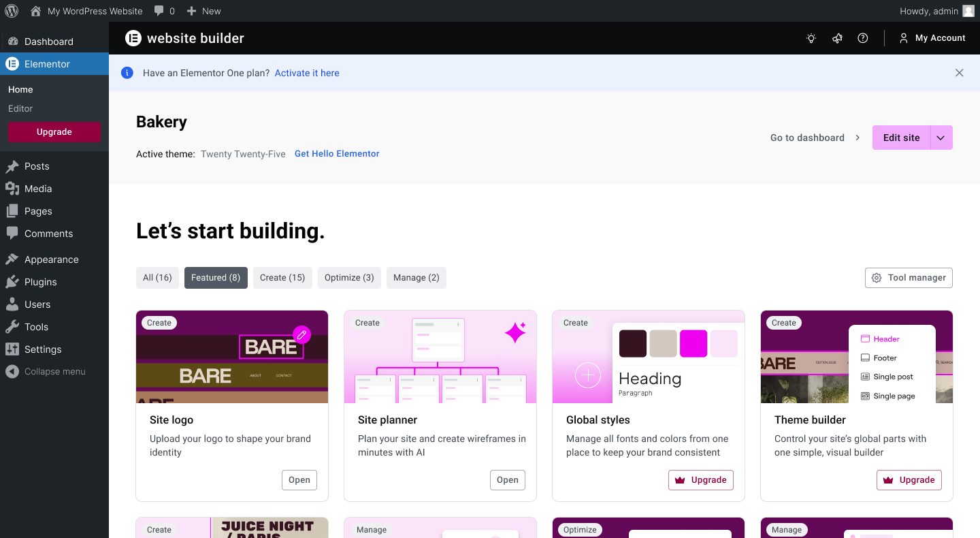Select the Manage (2) filter
The image size is (980, 538).
[x=416, y=278]
